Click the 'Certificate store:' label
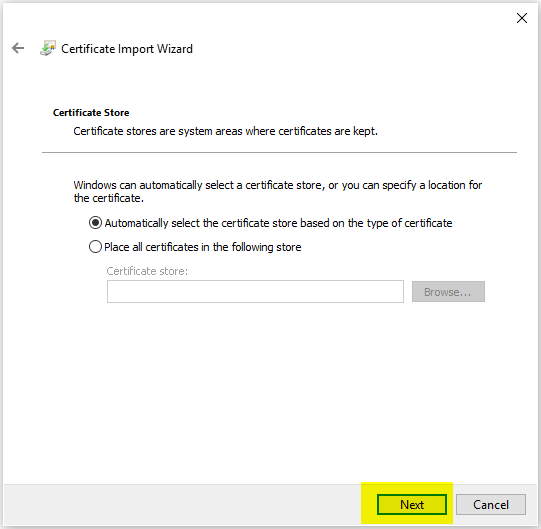The height and width of the screenshot is (529, 541). pos(147,271)
